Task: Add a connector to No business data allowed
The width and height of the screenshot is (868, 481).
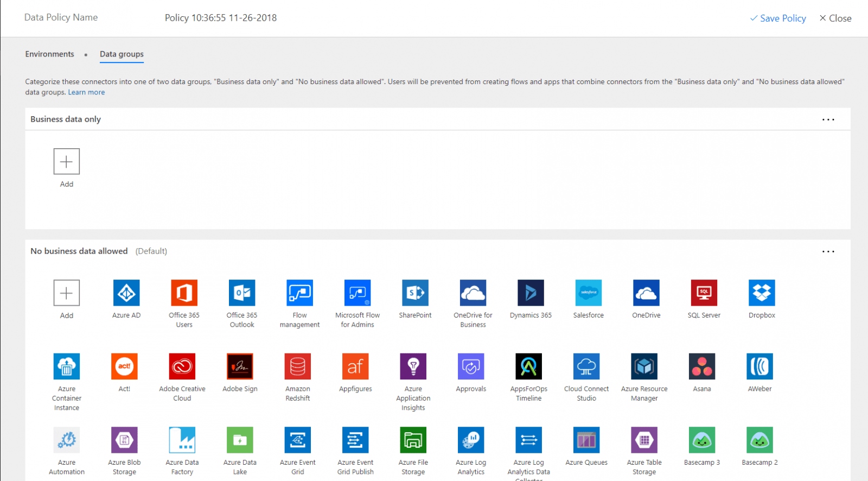Action: [x=67, y=293]
